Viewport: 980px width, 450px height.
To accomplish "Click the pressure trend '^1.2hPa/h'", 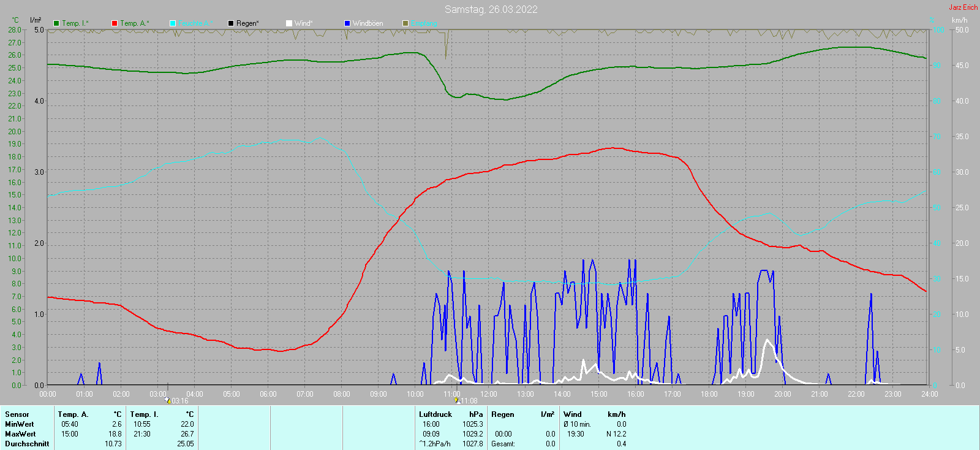I will click(x=435, y=444).
